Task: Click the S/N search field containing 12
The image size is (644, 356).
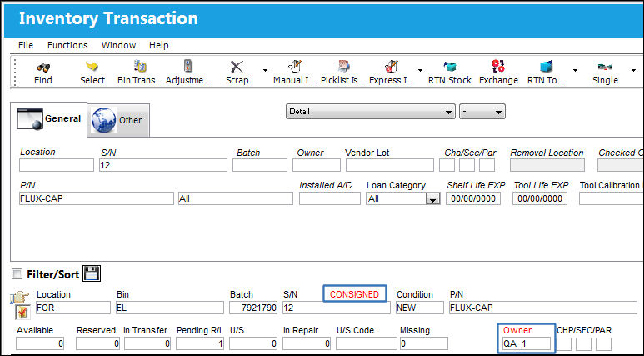Action: (163, 165)
